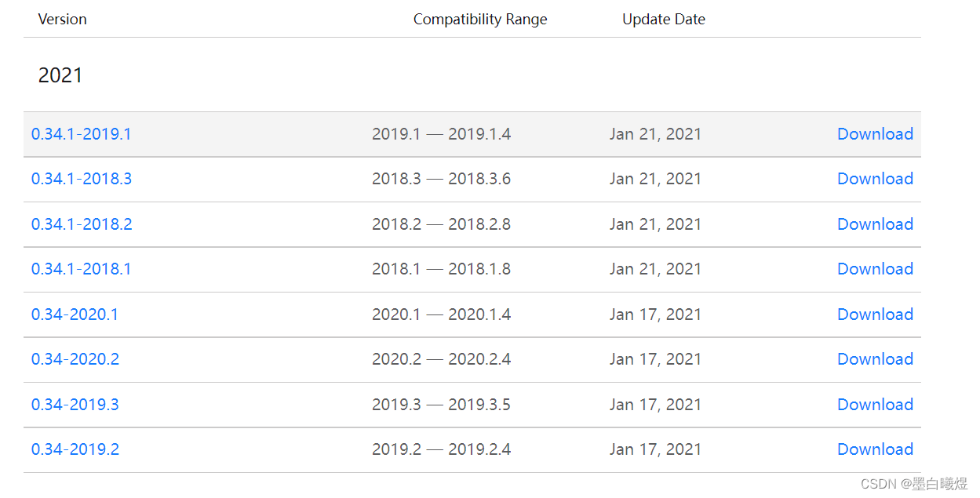
Task: Download the 0.34-2020.1 release
Action: [875, 314]
